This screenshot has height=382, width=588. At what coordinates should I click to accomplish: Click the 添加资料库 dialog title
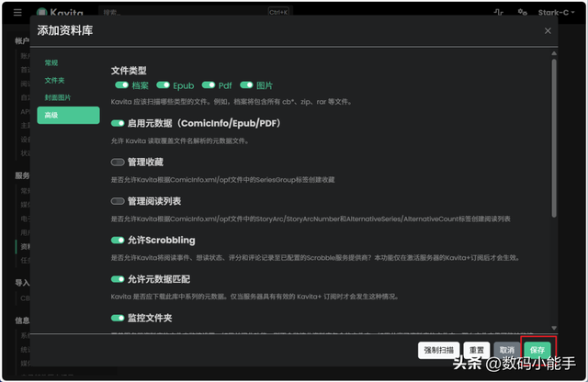[x=65, y=30]
